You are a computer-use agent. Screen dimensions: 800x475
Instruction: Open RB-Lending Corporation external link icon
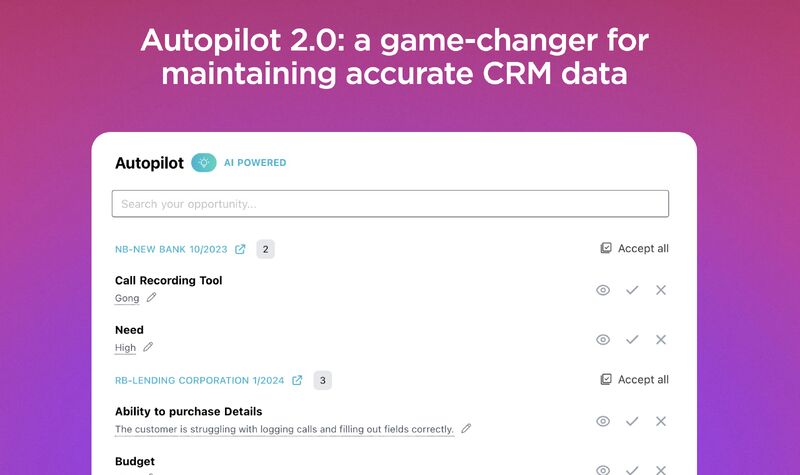click(297, 380)
